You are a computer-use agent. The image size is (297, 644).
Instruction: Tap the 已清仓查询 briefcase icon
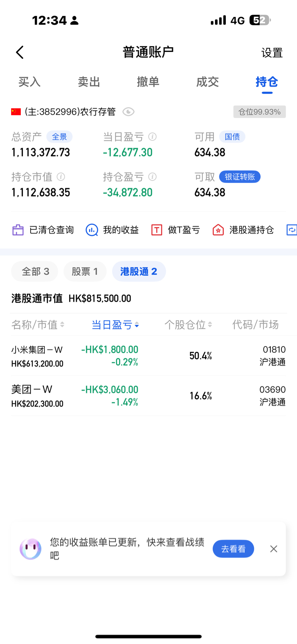pos(18,230)
